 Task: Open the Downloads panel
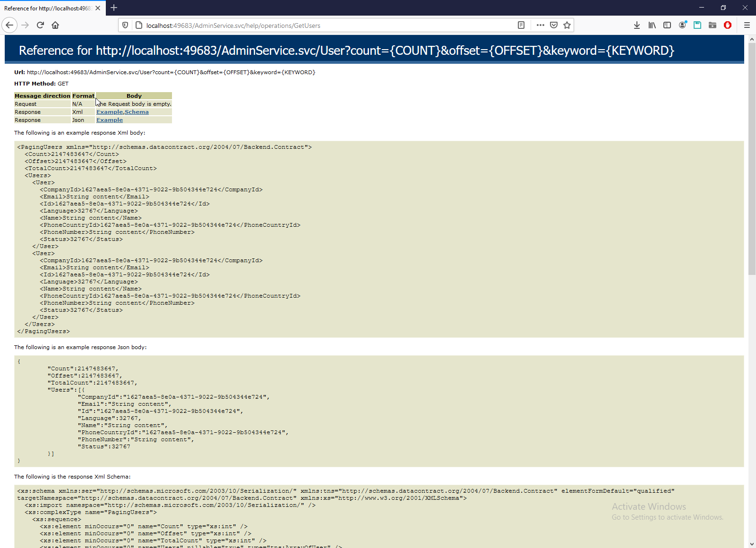click(637, 25)
